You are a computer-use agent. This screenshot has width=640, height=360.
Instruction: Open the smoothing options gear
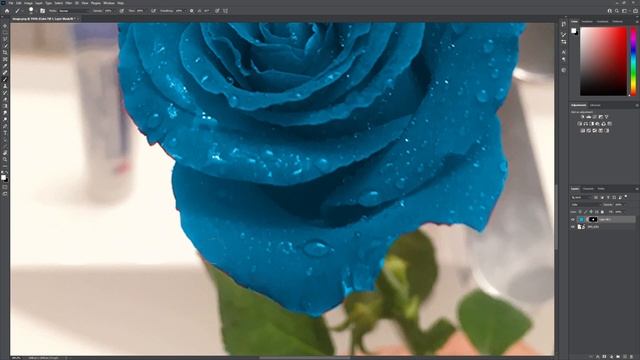pyautogui.click(x=191, y=11)
